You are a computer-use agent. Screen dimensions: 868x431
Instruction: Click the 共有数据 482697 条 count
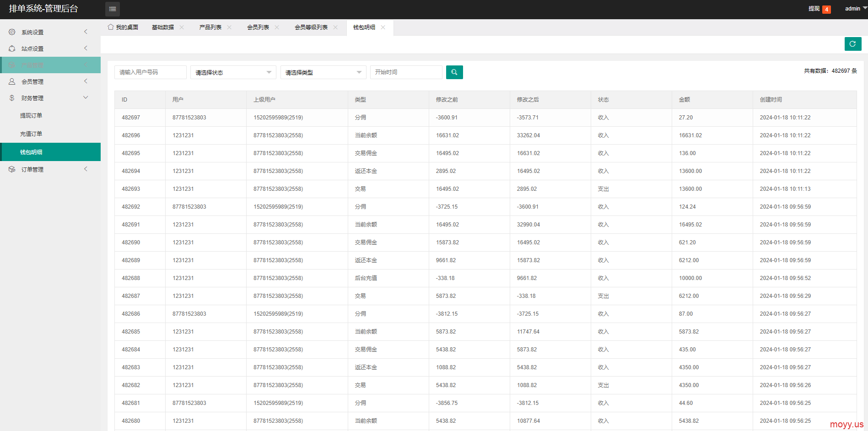830,71
